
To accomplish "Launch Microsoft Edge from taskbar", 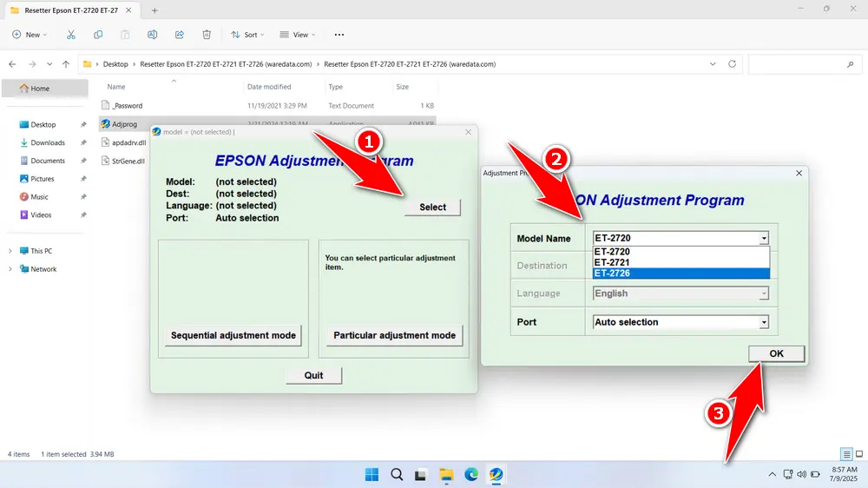I will pyautogui.click(x=471, y=474).
